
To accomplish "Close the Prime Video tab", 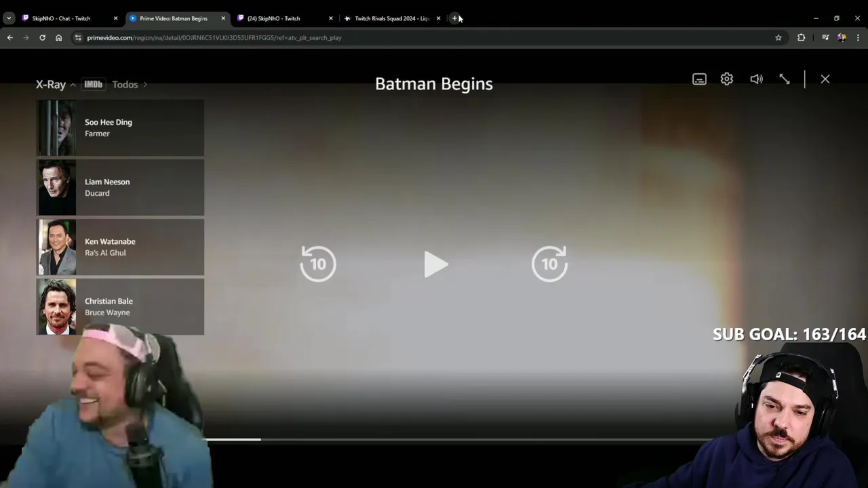I will [x=223, y=18].
